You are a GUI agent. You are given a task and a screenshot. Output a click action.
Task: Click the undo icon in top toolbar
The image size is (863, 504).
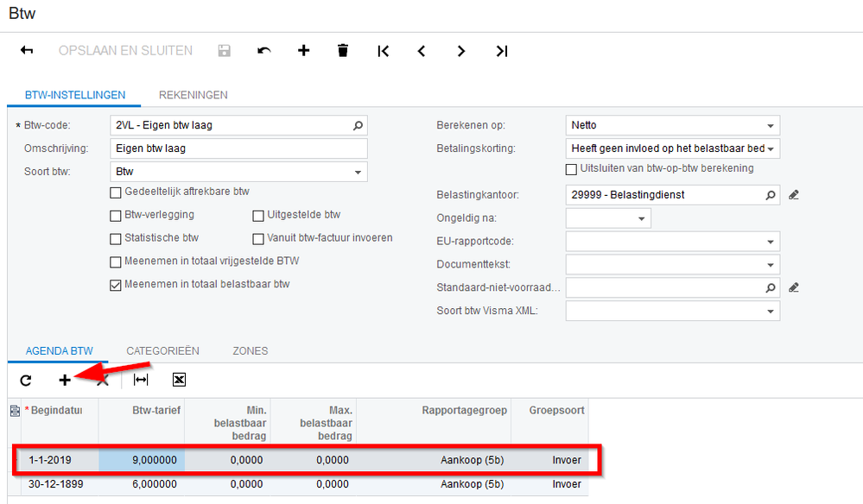point(264,51)
